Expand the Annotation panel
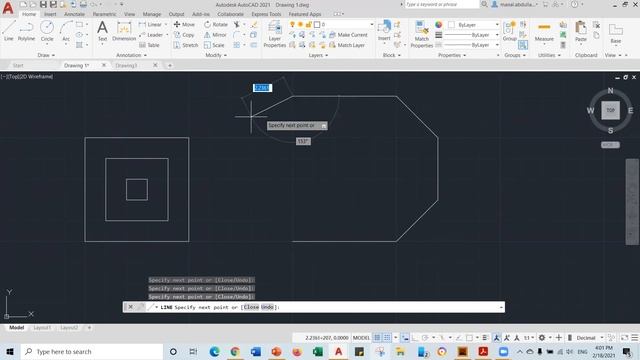Screen dimensions: 640x360 [x=131, y=55]
